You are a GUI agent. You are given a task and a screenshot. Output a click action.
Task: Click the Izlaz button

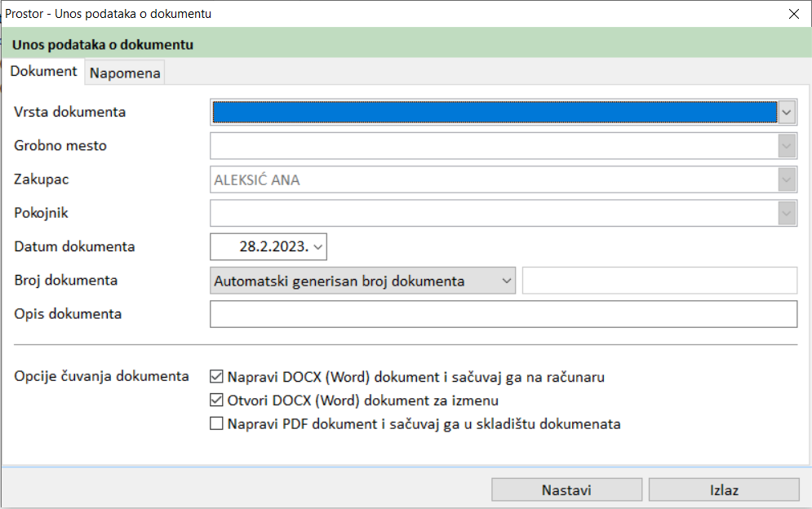724,490
